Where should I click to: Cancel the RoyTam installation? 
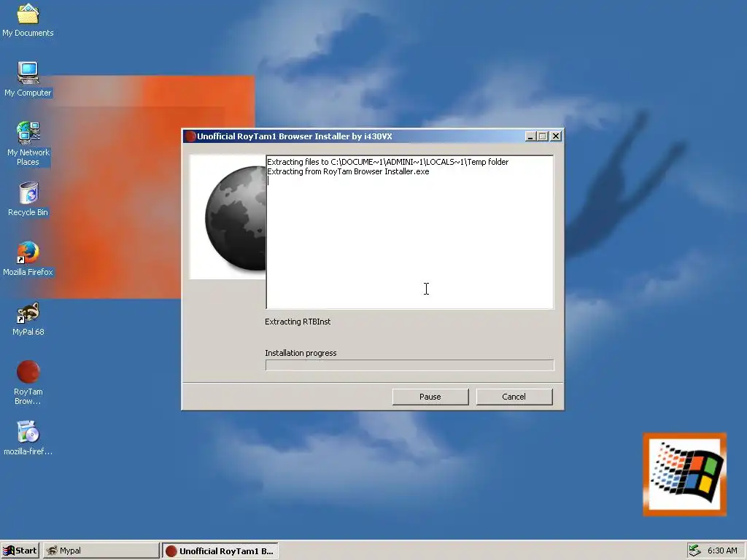(514, 397)
